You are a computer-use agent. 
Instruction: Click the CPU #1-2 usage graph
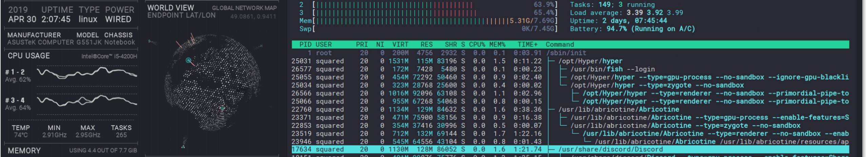87,73
